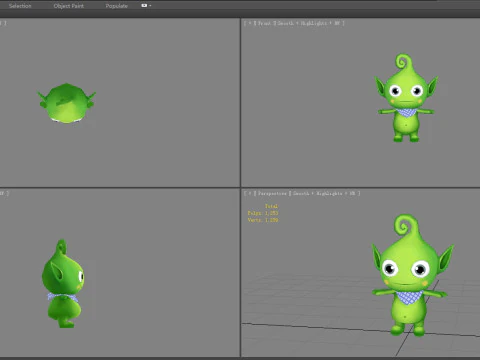Viewport: 480px width, 360px height.
Task: Click the Polys count statistic text
Action: tap(263, 213)
